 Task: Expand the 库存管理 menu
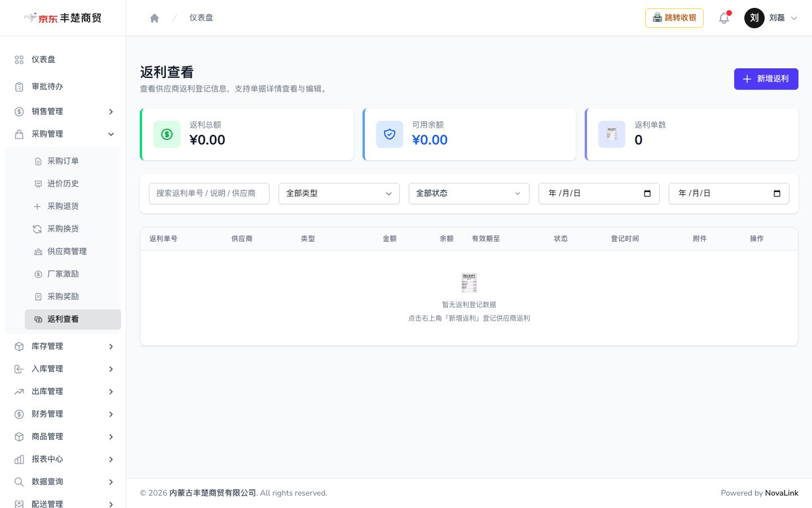point(63,346)
